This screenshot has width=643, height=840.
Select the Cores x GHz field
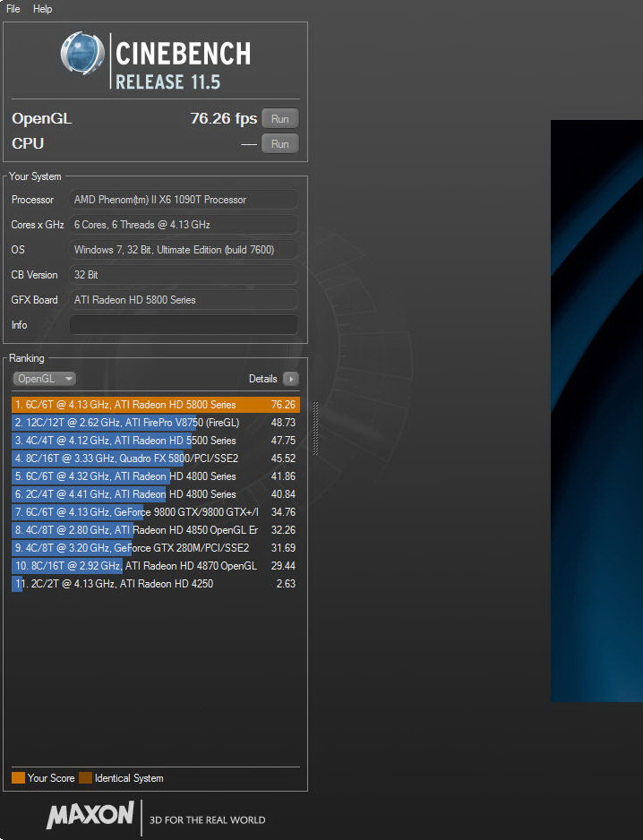pyautogui.click(x=184, y=225)
